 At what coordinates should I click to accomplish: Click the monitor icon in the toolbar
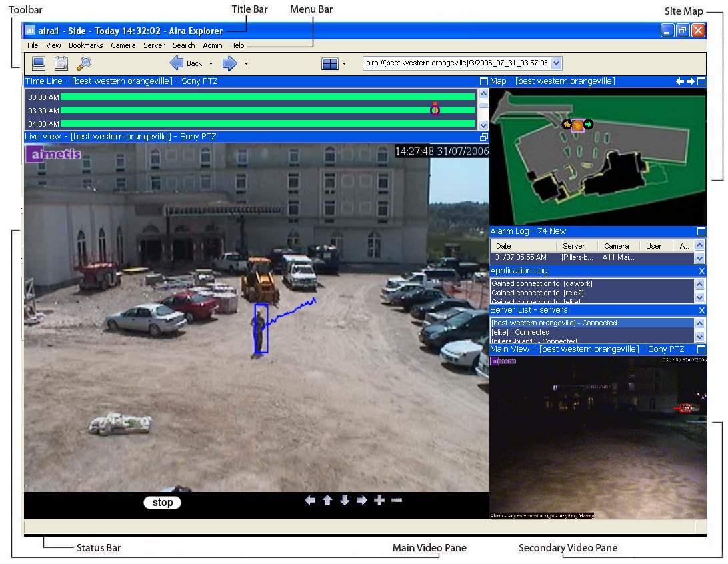[x=39, y=63]
